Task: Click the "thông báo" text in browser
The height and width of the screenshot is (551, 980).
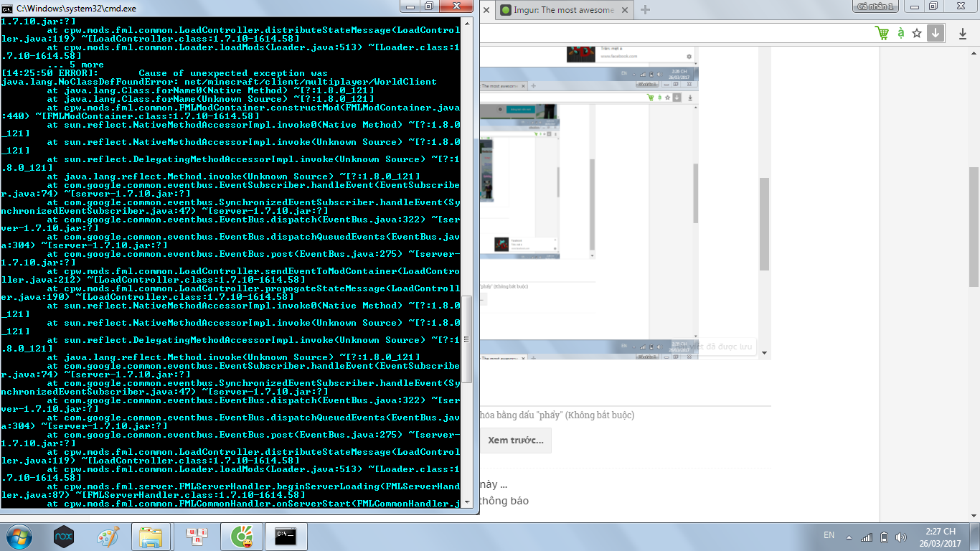Action: coord(504,501)
